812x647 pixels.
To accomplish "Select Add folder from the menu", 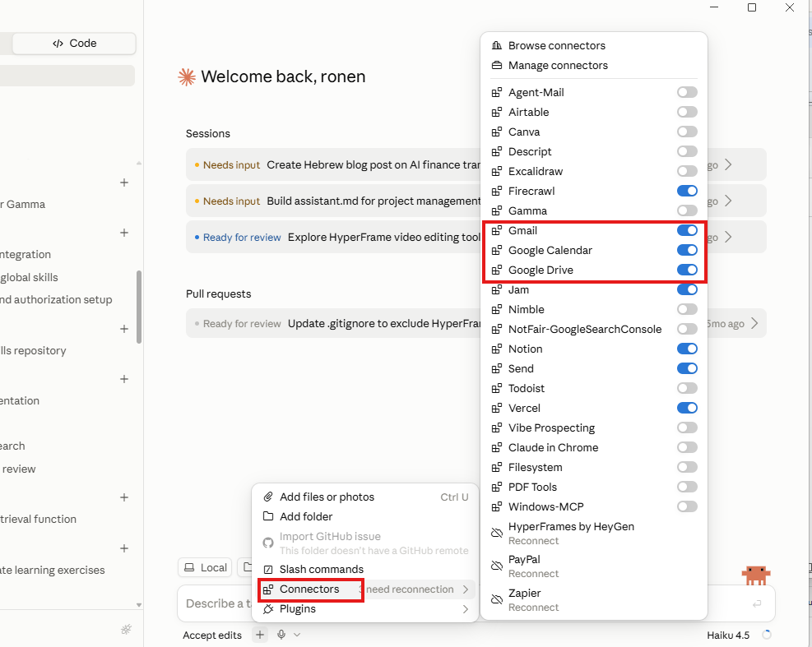I will [x=365, y=516].
